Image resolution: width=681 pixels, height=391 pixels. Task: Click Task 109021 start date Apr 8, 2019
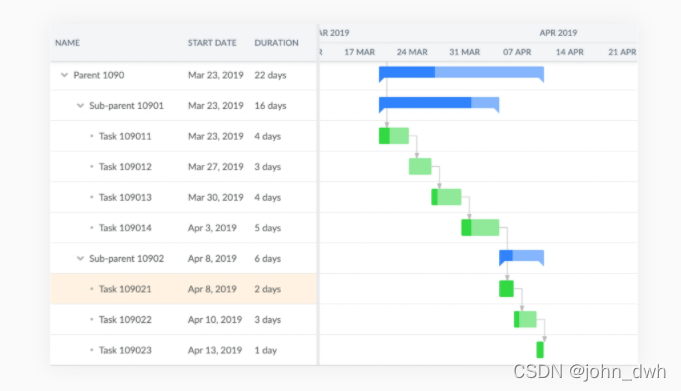click(x=212, y=289)
